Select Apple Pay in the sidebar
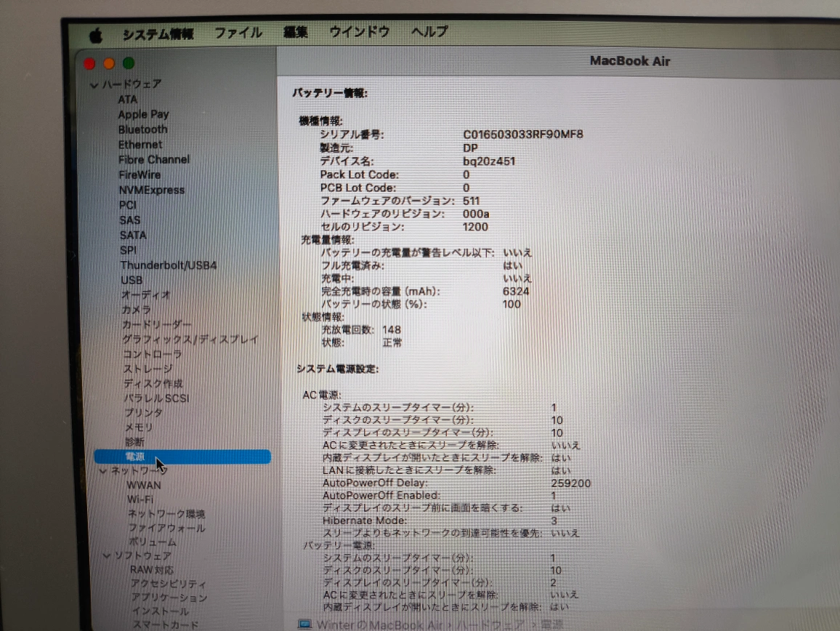 coord(144,115)
